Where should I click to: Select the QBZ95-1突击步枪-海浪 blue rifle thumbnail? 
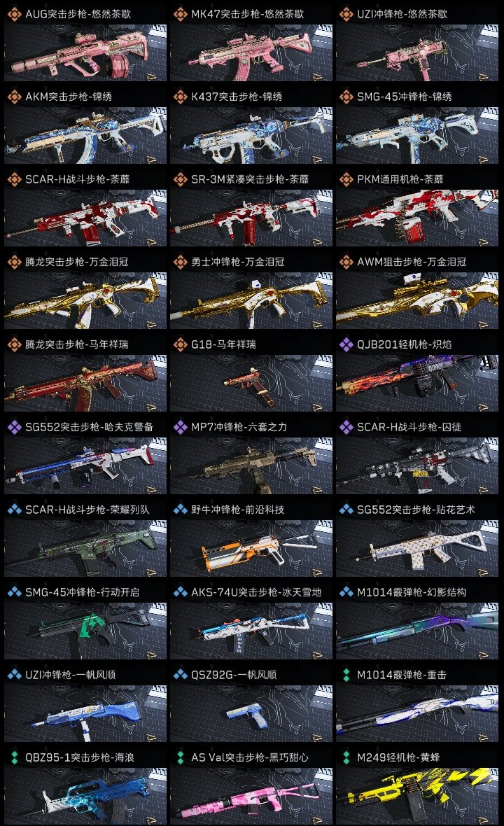pos(85,796)
